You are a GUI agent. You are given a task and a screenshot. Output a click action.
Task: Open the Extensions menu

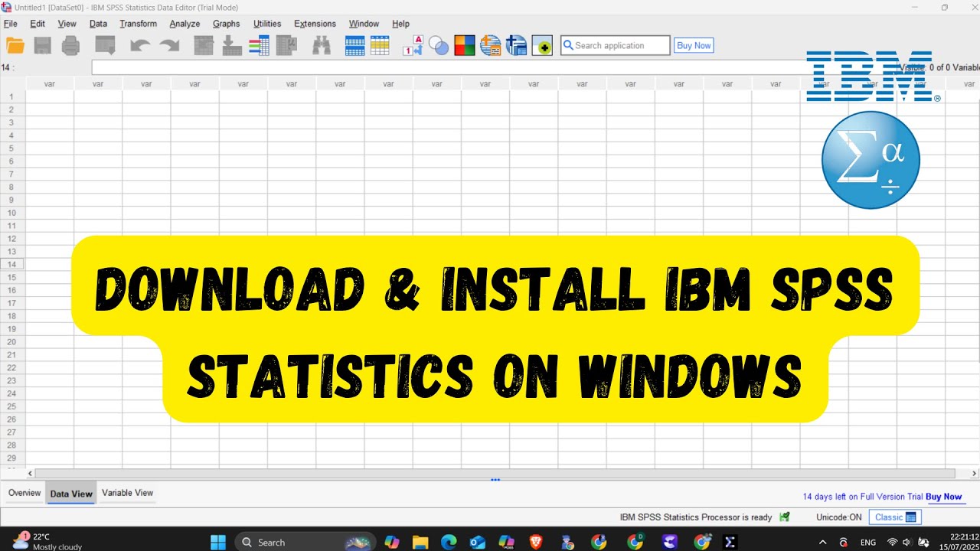315,24
